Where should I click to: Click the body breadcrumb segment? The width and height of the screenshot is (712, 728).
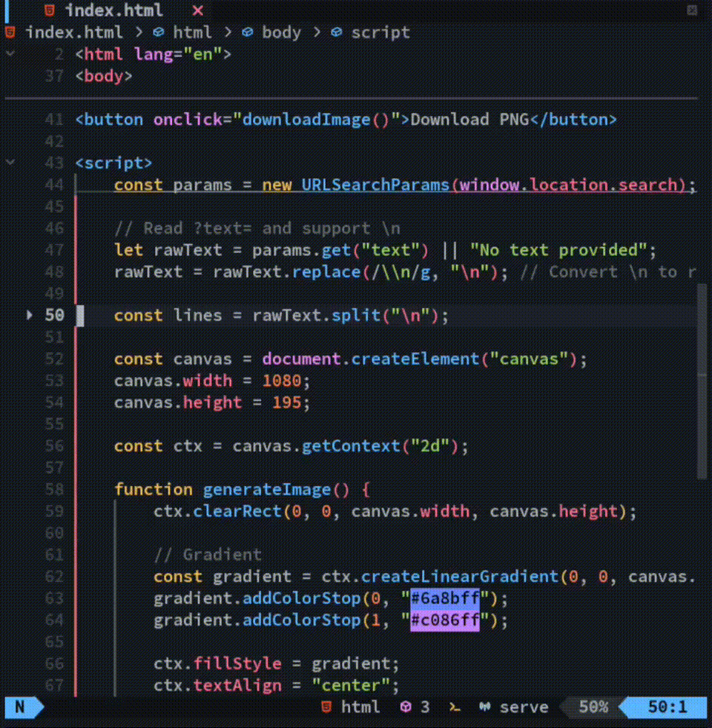point(281,33)
